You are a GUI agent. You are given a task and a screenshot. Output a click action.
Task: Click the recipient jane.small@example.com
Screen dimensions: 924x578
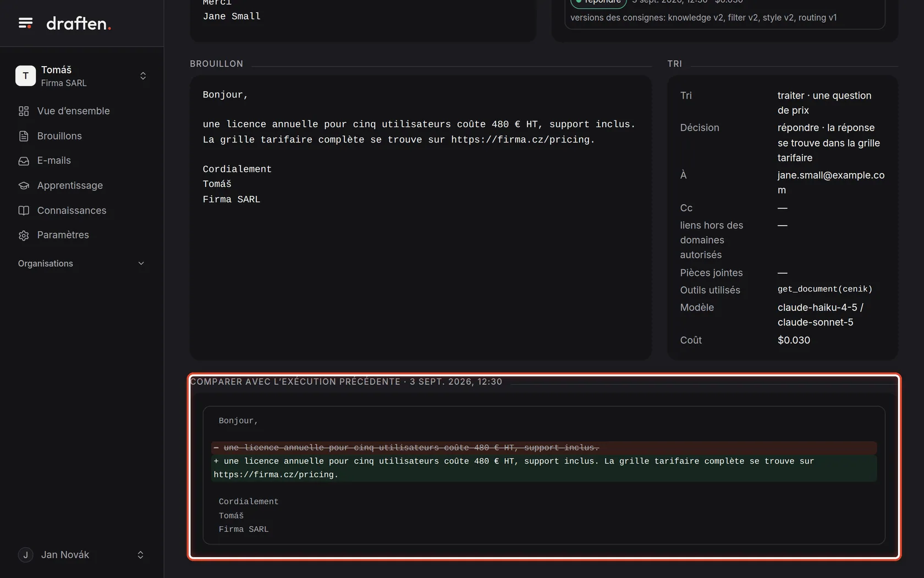(831, 183)
